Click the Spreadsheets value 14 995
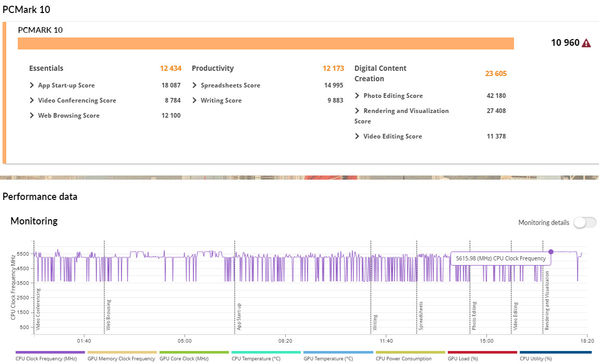Screen dimensions: 599x364 point(334,85)
